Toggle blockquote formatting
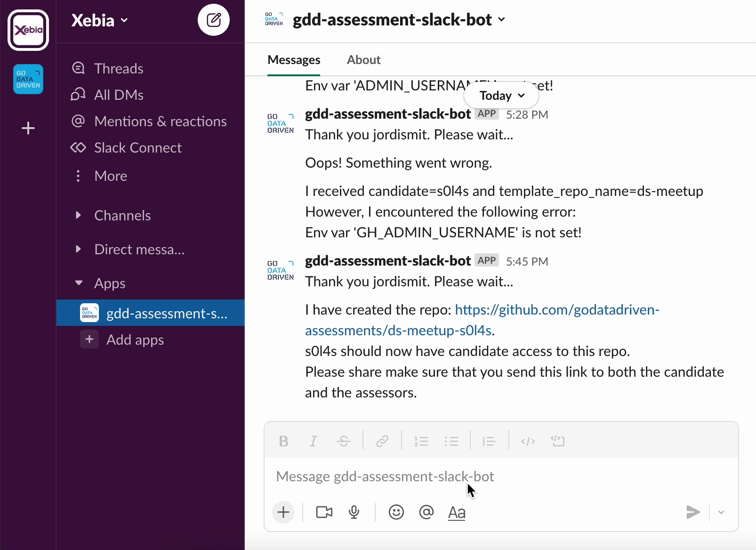756x550 pixels. [x=489, y=441]
